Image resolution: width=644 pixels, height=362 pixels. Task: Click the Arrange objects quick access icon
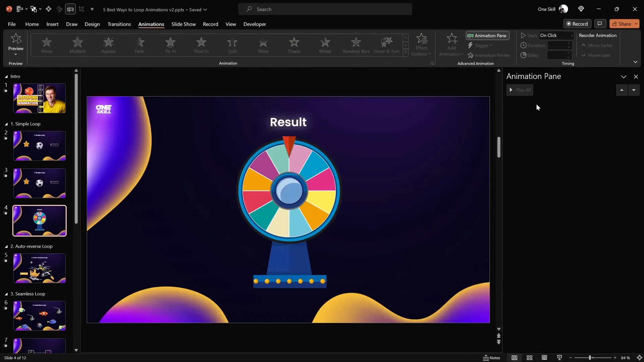point(34,9)
